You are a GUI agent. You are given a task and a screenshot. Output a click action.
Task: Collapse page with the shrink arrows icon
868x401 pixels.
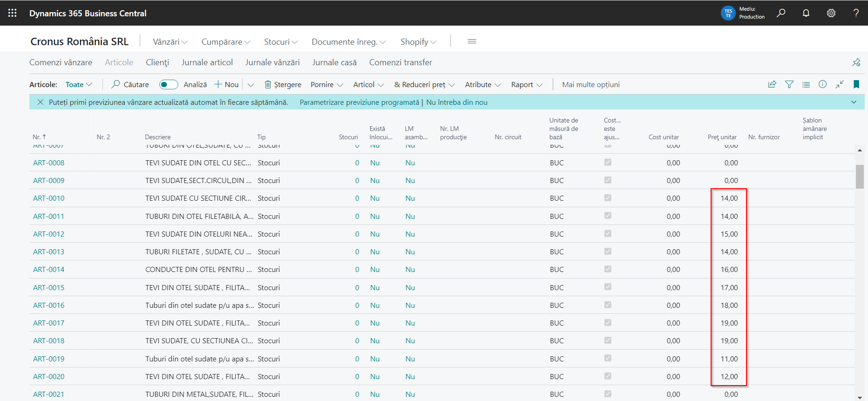[840, 84]
